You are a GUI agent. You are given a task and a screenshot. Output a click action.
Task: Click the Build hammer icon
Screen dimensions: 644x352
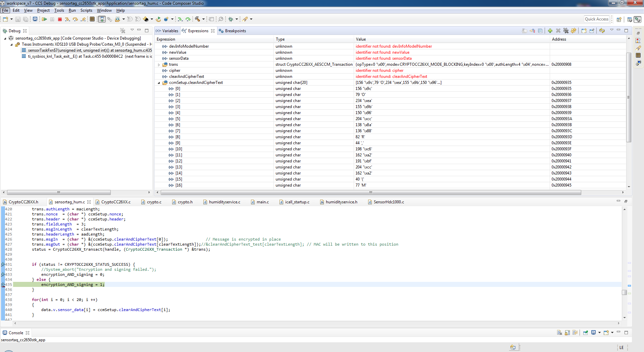(x=197, y=19)
